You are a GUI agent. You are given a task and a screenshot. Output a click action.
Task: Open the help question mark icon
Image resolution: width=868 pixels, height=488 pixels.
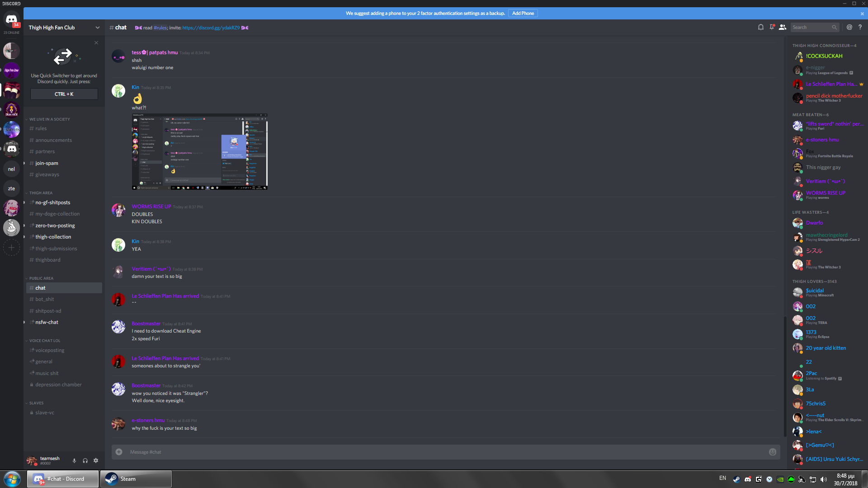point(860,27)
